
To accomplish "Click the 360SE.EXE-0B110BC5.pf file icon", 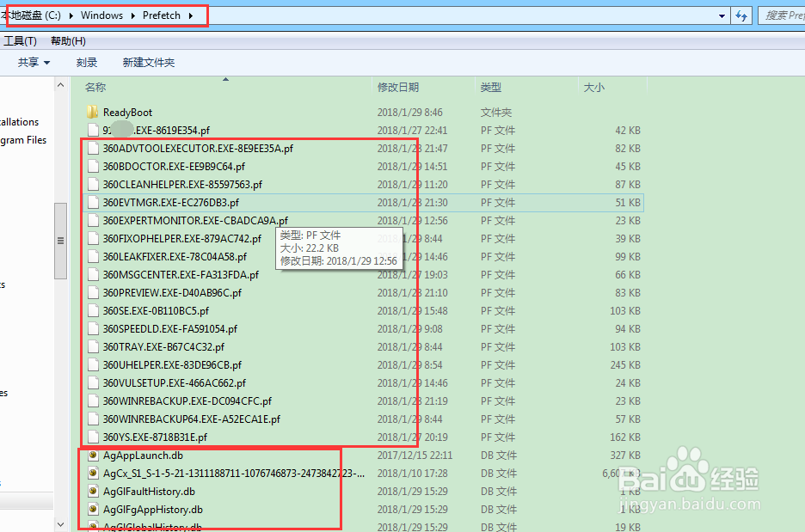I will [93, 311].
